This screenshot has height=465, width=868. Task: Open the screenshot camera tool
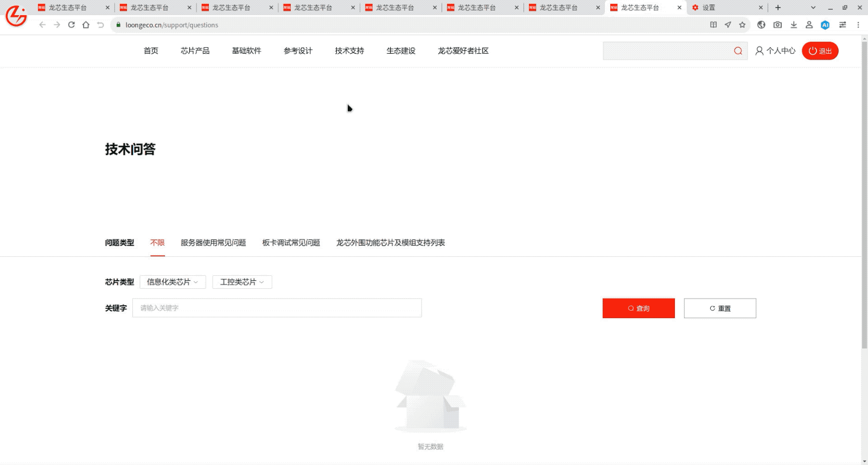tap(777, 25)
